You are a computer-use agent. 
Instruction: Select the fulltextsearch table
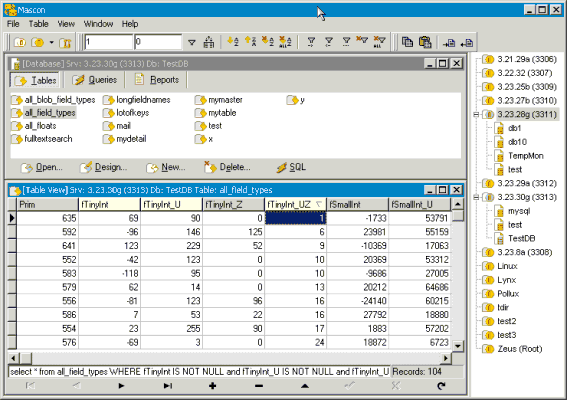42,139
